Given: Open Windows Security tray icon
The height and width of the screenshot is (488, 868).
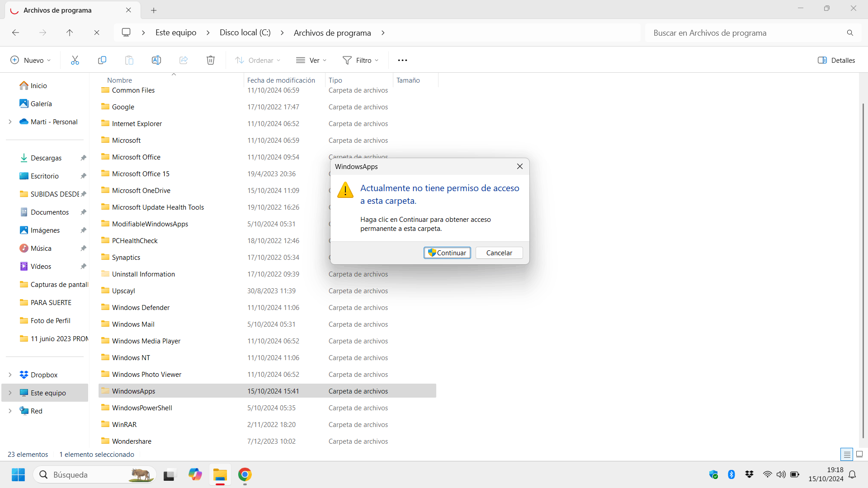Looking at the screenshot, I should click(x=713, y=474).
